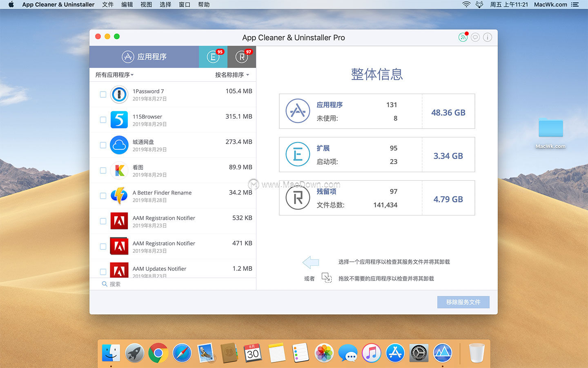Open the 编辑 menu
The height and width of the screenshot is (368, 588).
pos(127,4)
